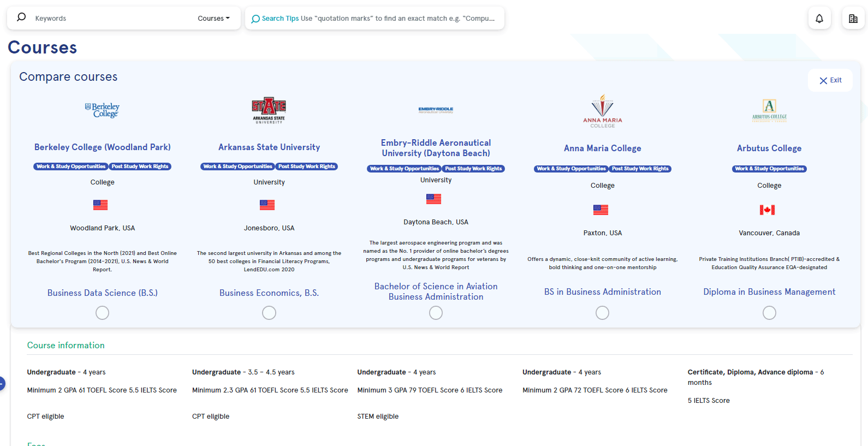Click 'Daytona Beach, USA' location text
868x446 pixels.
pyautogui.click(x=436, y=222)
